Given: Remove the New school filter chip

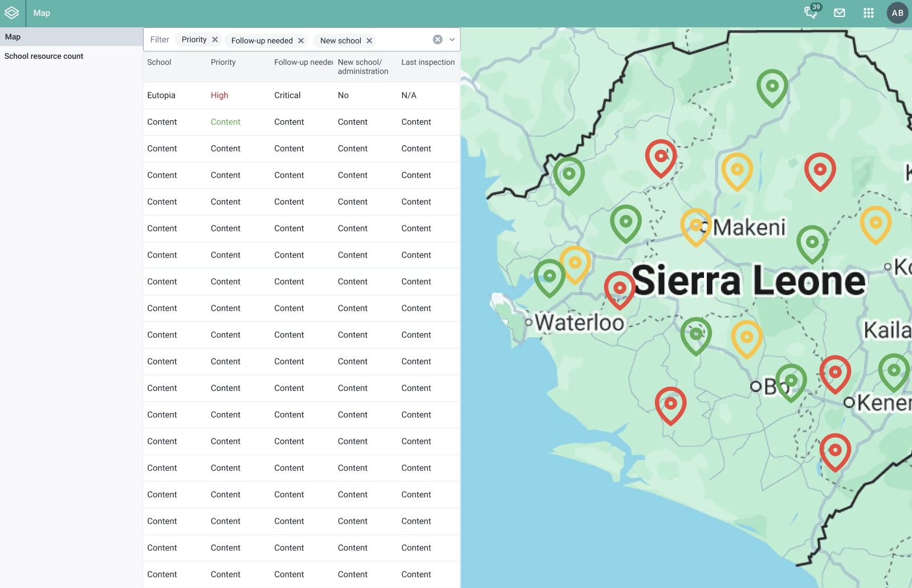Looking at the screenshot, I should 370,40.
